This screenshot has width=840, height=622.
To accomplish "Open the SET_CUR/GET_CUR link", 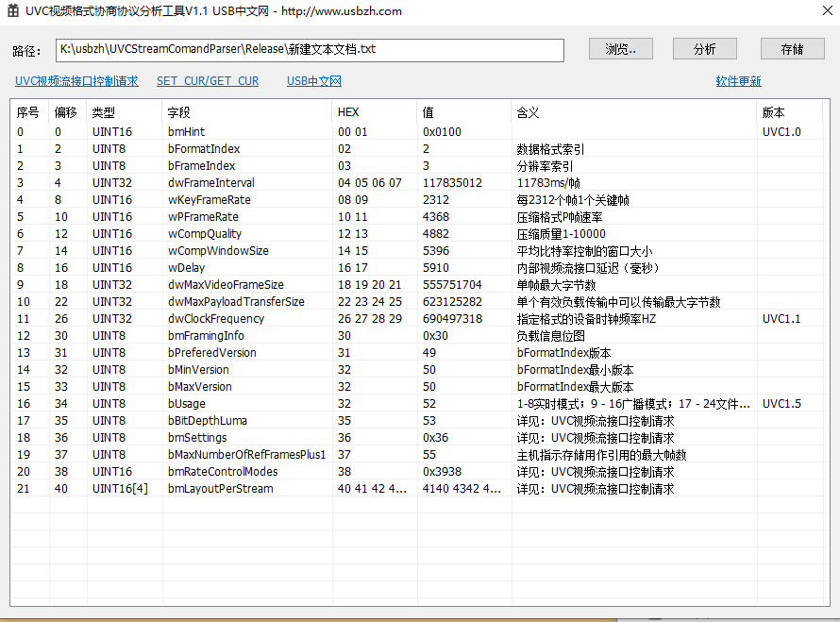I will pos(208,81).
